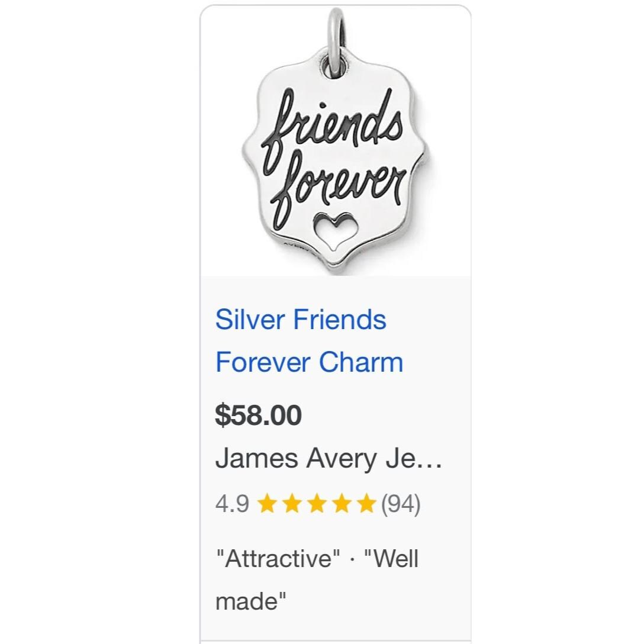Click the "Attractive" review snippet

pos(278,559)
